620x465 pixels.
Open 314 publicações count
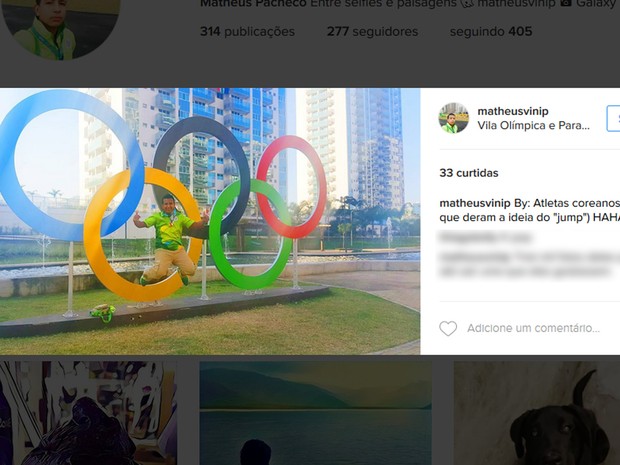click(x=248, y=32)
